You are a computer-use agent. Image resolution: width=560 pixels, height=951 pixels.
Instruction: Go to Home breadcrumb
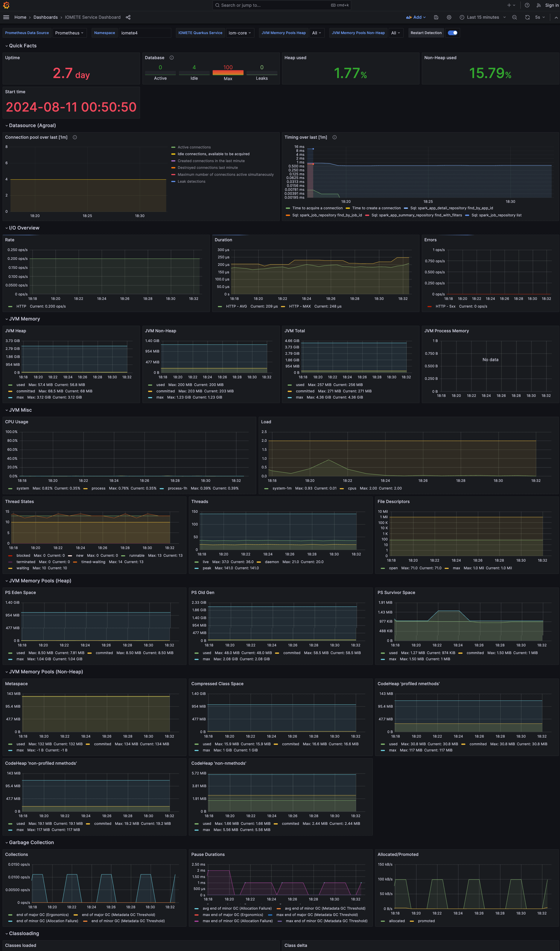pyautogui.click(x=20, y=17)
